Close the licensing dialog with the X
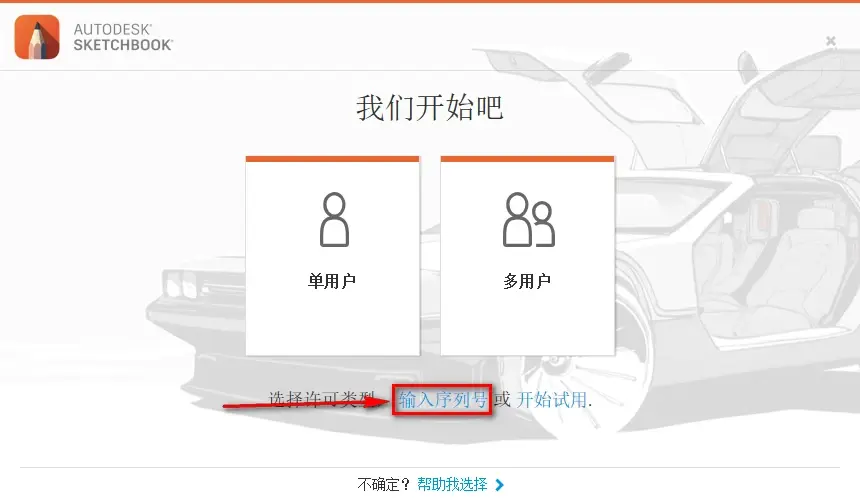 point(830,41)
